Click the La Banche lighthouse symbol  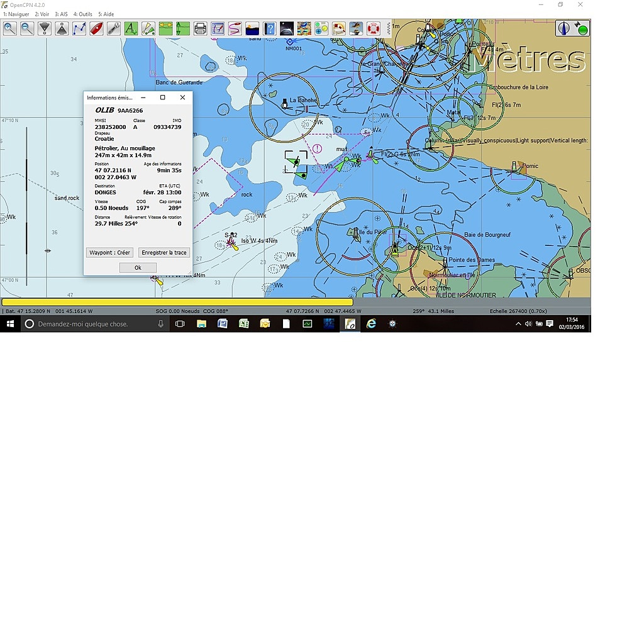point(284,103)
